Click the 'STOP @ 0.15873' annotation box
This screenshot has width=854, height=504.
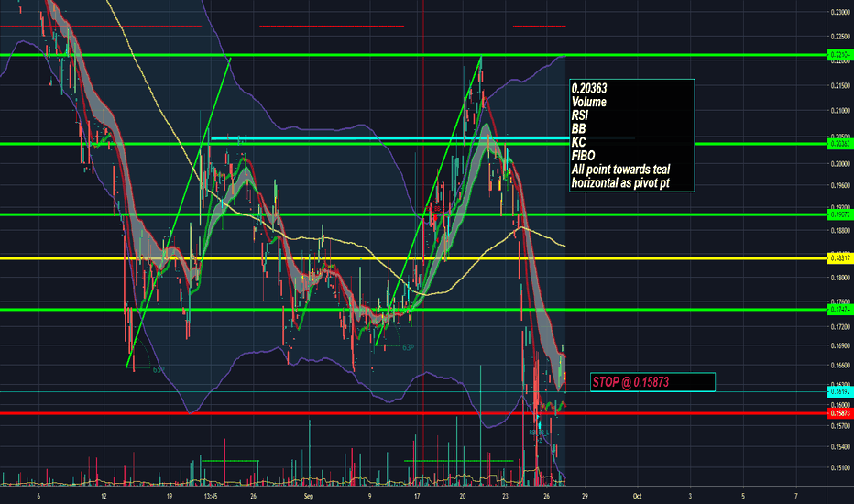click(652, 382)
